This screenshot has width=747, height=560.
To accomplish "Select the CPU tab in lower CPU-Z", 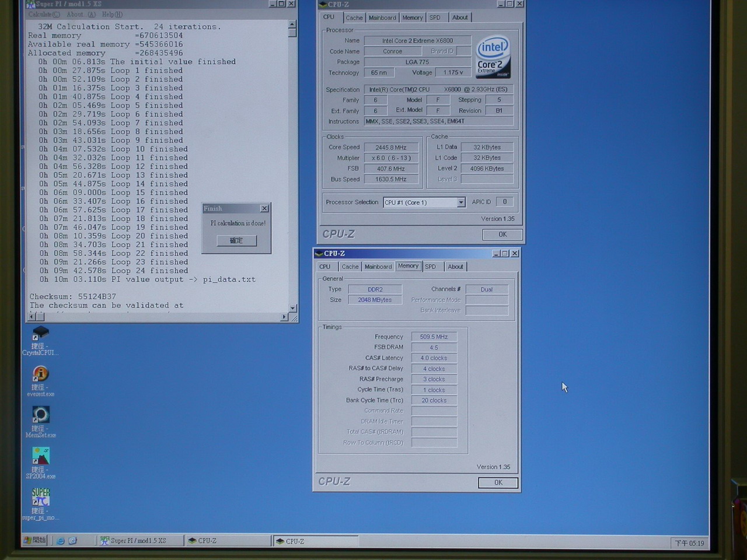I will 325,267.
